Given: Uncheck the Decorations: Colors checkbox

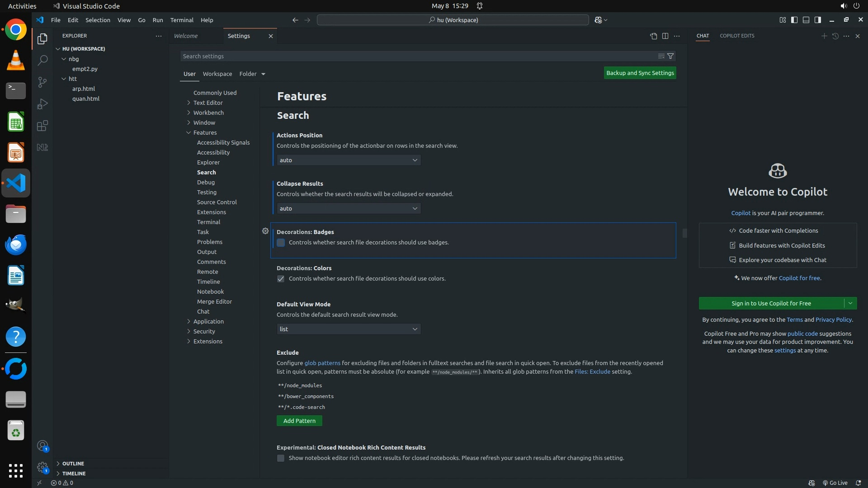Looking at the screenshot, I should [281, 279].
